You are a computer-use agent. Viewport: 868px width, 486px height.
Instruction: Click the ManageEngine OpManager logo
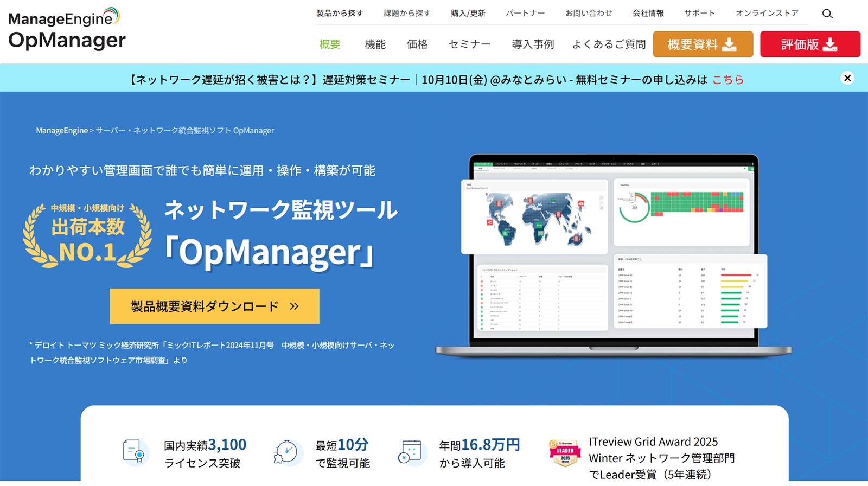[x=67, y=30]
